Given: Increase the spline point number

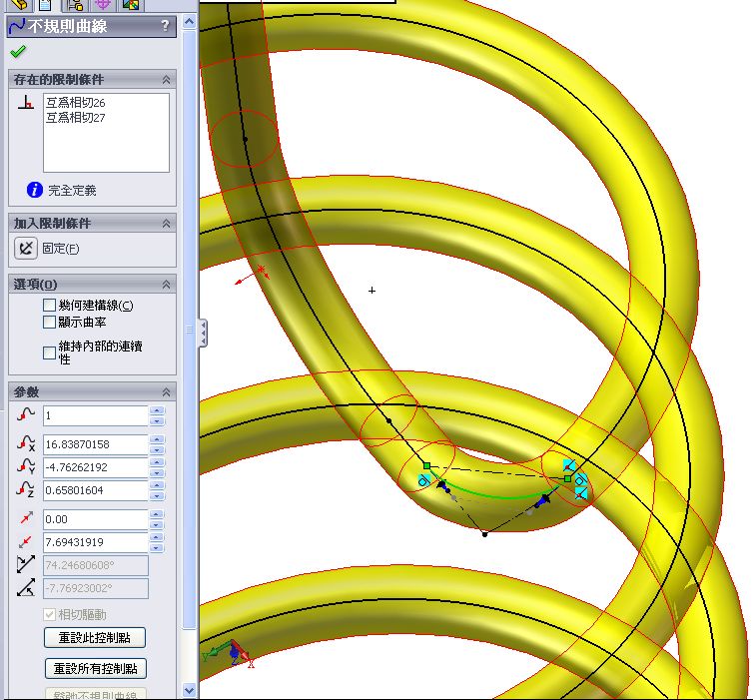Looking at the screenshot, I should [157, 410].
